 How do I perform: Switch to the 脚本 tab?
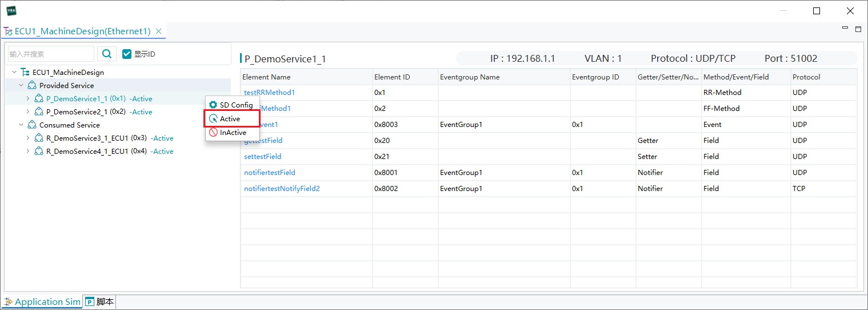[x=100, y=302]
